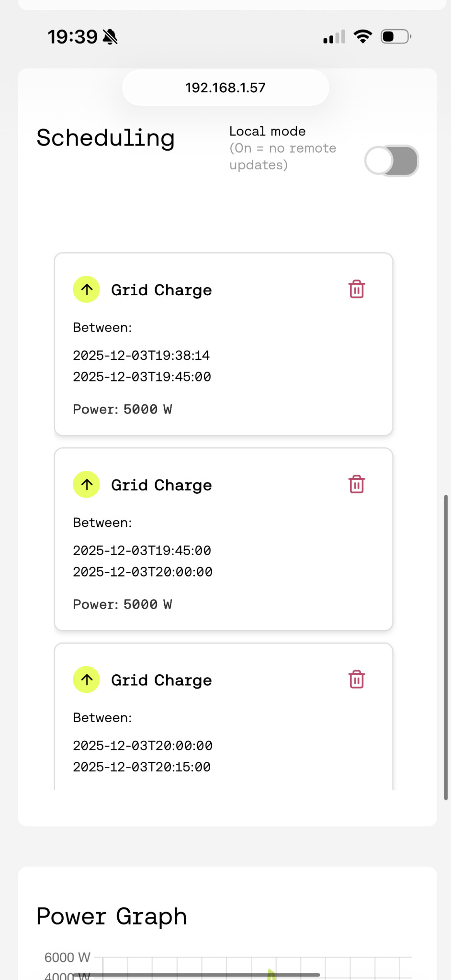Click the third Grid Charge up-arrow icon
The height and width of the screenshot is (980, 451).
87,679
